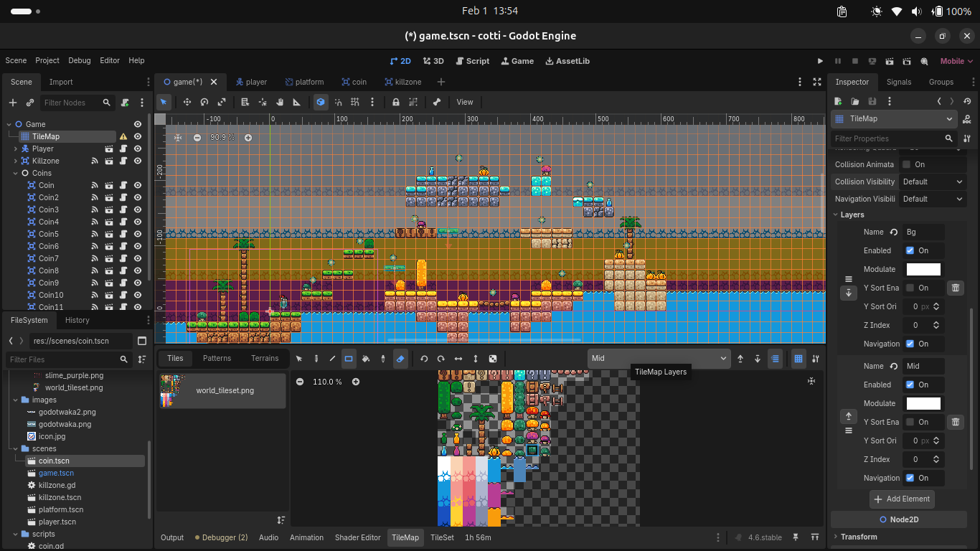Screen dimensions: 980x551
Task: Click the lock selected node icon
Action: 395,102
